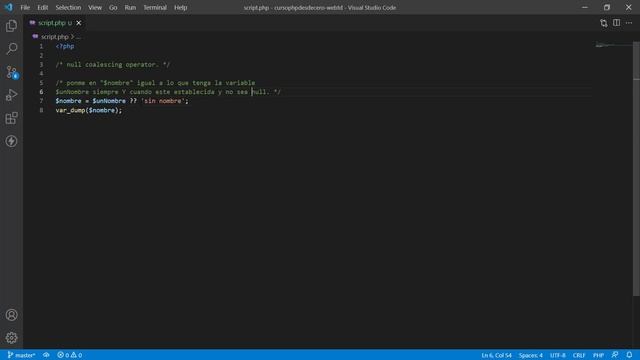Click '$unNombre' variable on line 7

pyautogui.click(x=109, y=101)
